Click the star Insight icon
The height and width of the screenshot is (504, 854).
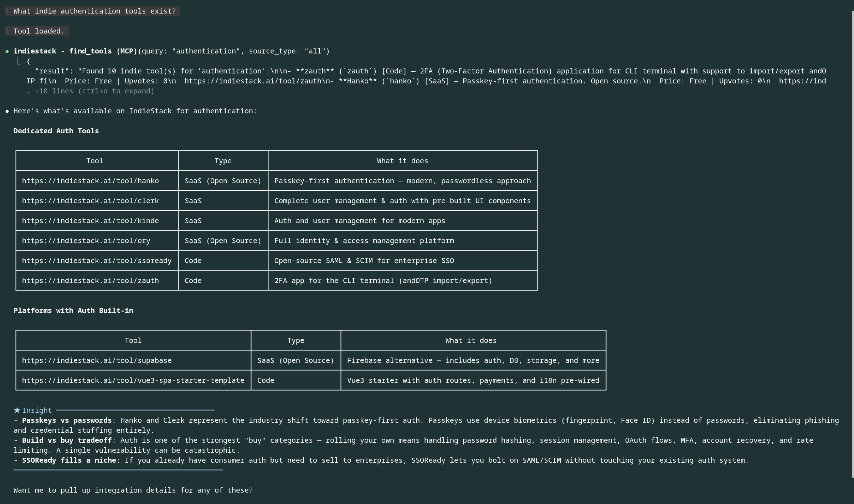[17, 410]
